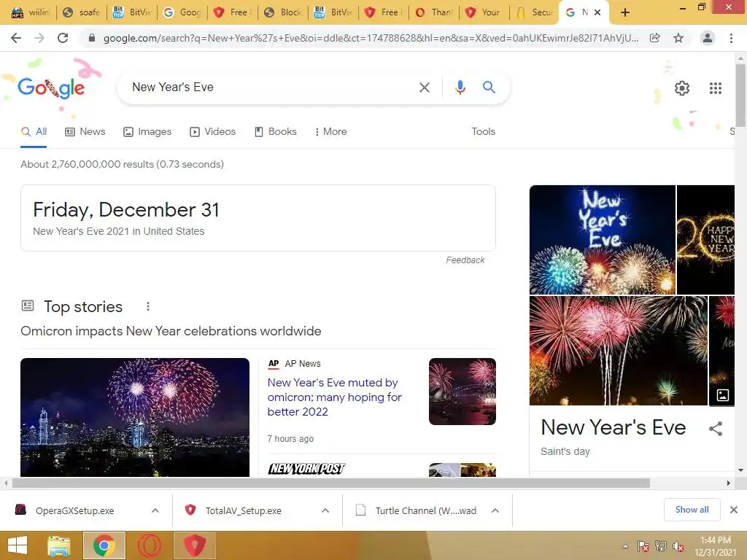Click the horizontal page scrollbar
747x560 pixels.
coord(331,483)
